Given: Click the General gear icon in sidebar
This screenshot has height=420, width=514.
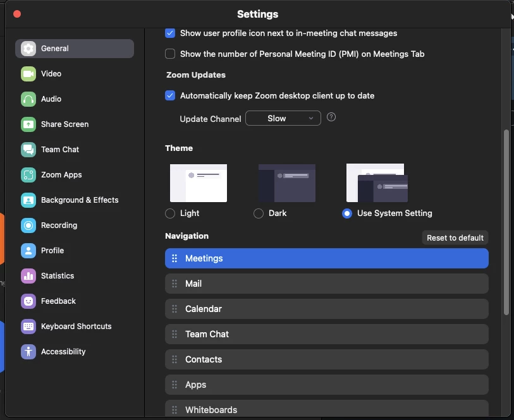Looking at the screenshot, I should (28, 49).
